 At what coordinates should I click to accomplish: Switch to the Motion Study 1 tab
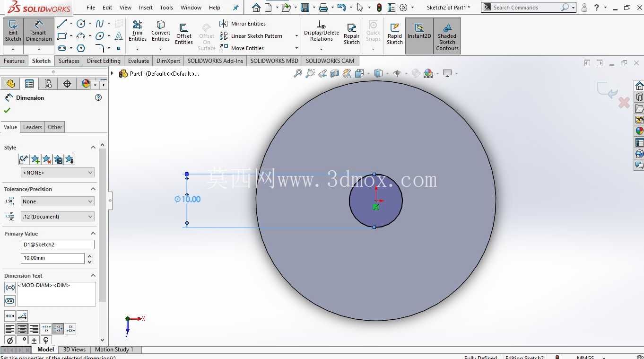coord(114,350)
